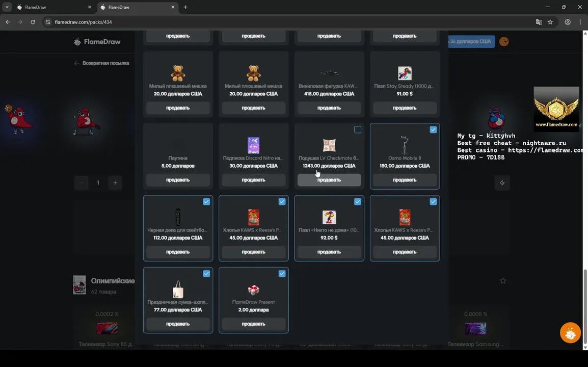
Task: Open Chrome profile icon
Action: tap(568, 22)
